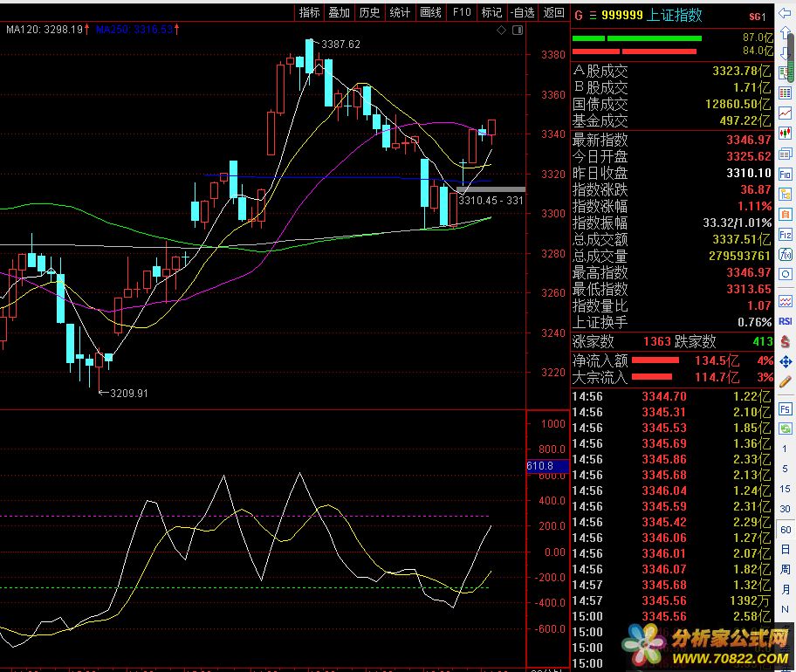This screenshot has width=796, height=672.
Task: Select the 30-minute period
Action: click(x=785, y=509)
